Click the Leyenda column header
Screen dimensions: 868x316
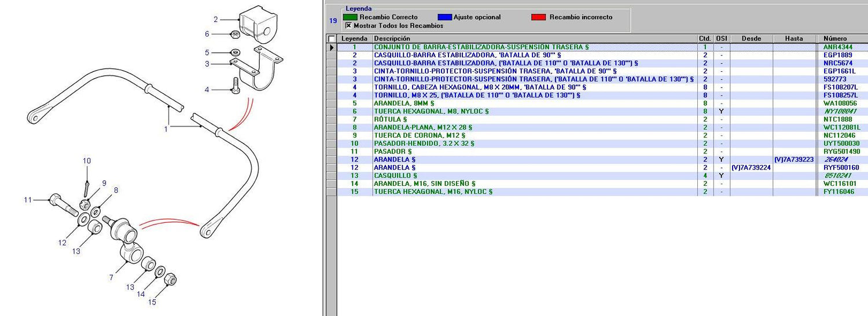(x=354, y=39)
